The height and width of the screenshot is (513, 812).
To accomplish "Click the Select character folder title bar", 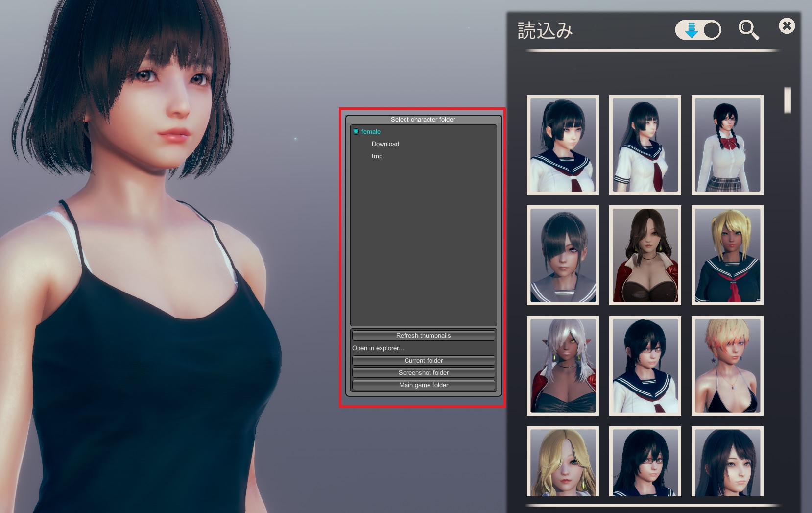I will (423, 120).
